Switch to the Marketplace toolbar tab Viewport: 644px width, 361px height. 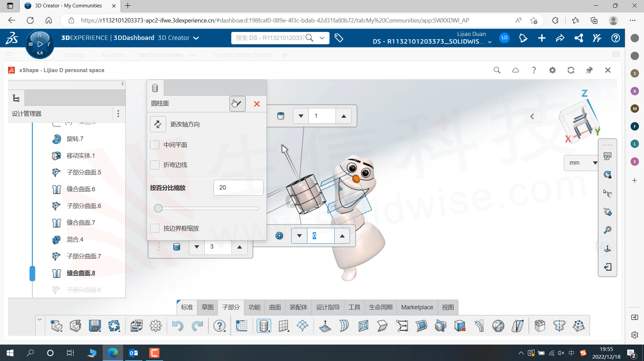point(417,307)
